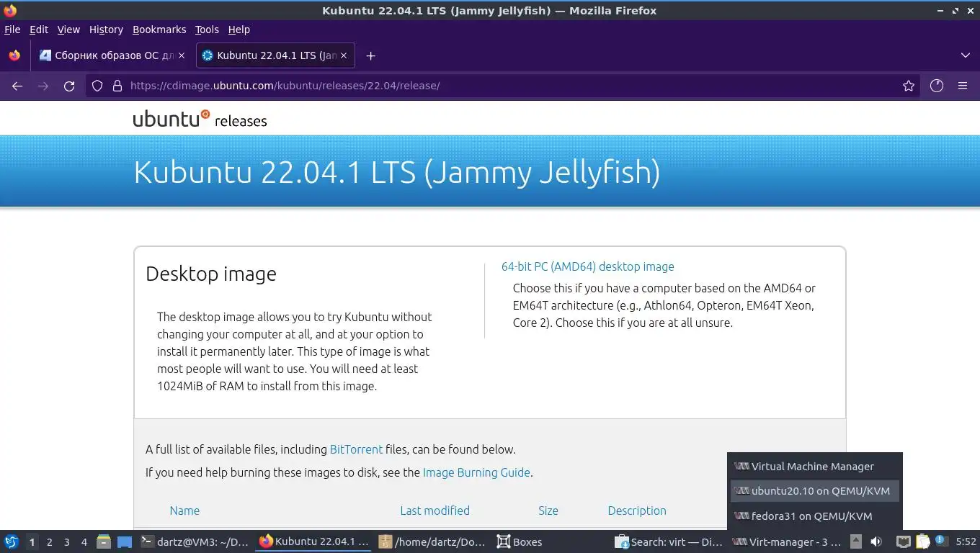Image resolution: width=980 pixels, height=553 pixels.
Task: Open the Edit menu
Action: click(39, 30)
